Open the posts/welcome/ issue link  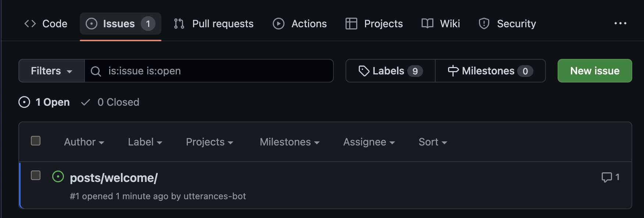tap(114, 178)
